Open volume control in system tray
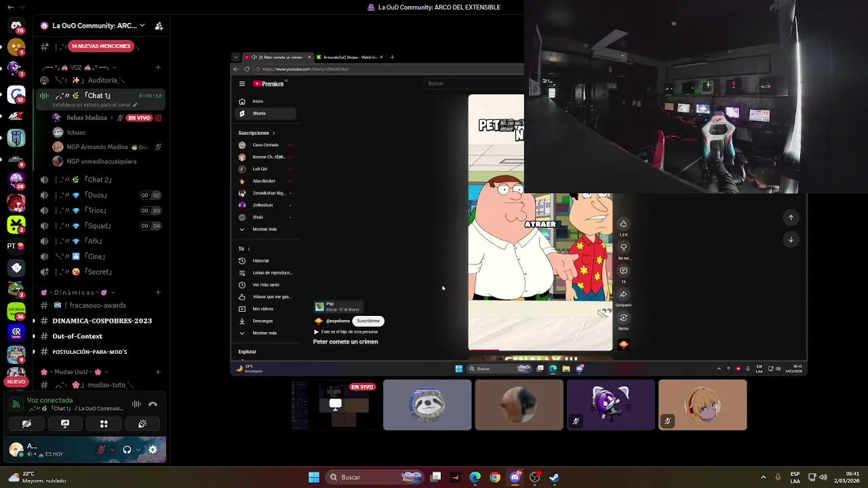This screenshot has height=488, width=868. (x=824, y=477)
